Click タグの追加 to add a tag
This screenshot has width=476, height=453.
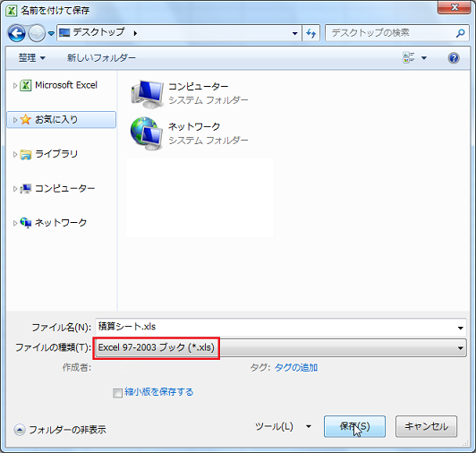296,368
